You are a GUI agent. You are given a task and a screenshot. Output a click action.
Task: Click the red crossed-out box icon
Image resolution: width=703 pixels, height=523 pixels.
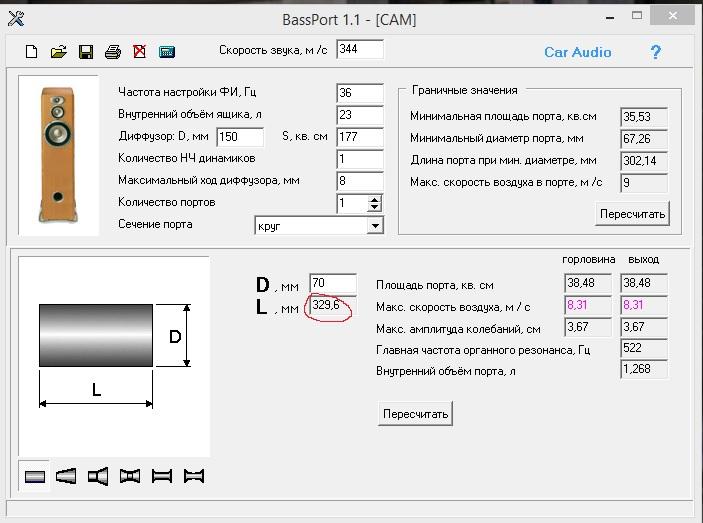pos(140,51)
